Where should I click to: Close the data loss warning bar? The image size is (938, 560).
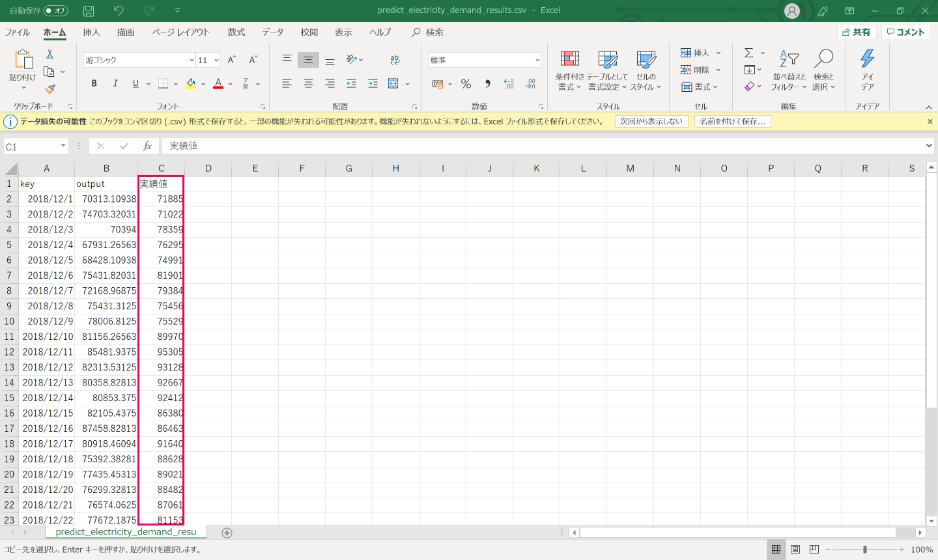click(930, 121)
